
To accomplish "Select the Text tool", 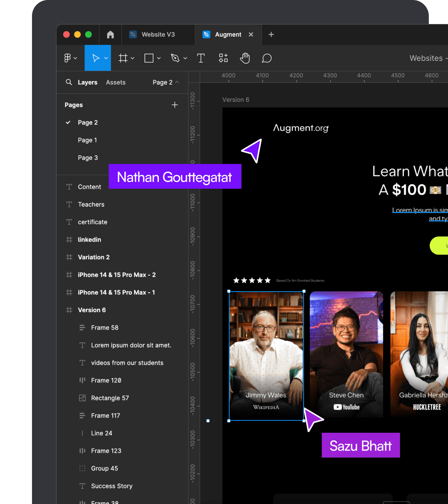I will click(x=201, y=58).
